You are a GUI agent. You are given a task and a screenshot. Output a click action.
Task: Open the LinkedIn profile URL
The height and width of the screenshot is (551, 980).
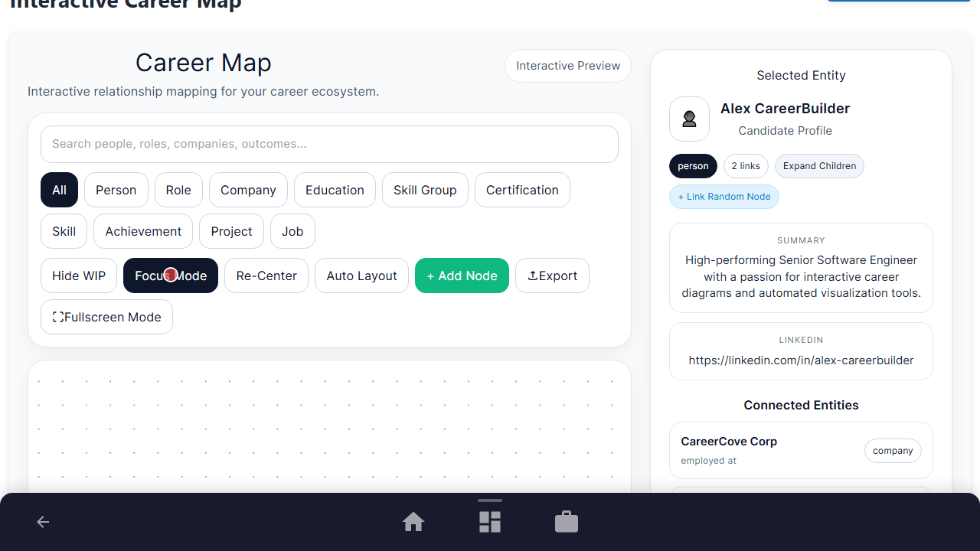[x=801, y=360]
